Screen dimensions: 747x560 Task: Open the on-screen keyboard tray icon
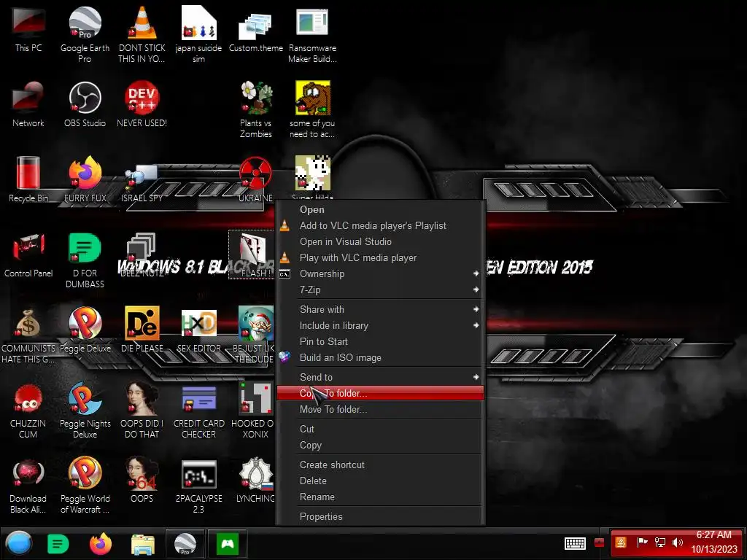coord(575,543)
